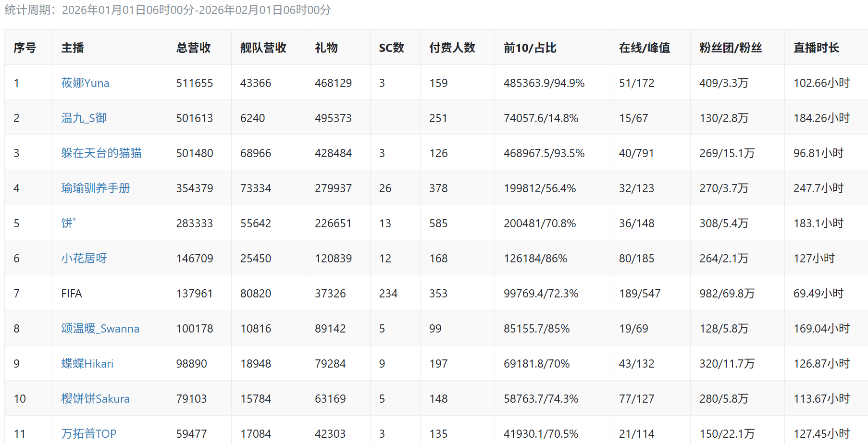Click the 粉丝团/粉丝 column header

(x=730, y=48)
